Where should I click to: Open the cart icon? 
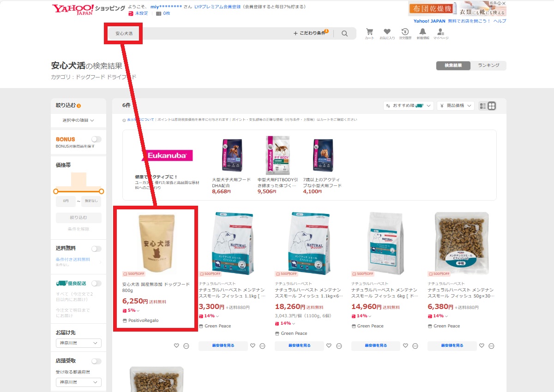(x=369, y=32)
